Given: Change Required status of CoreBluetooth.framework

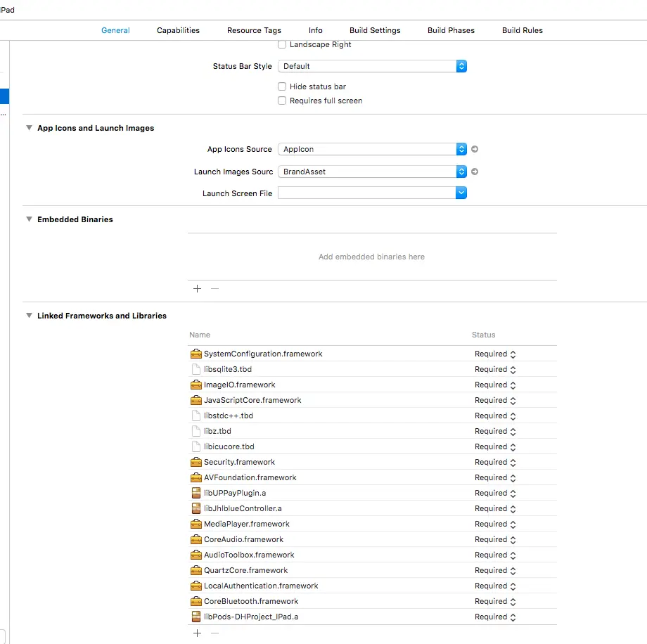Looking at the screenshot, I should point(495,602).
